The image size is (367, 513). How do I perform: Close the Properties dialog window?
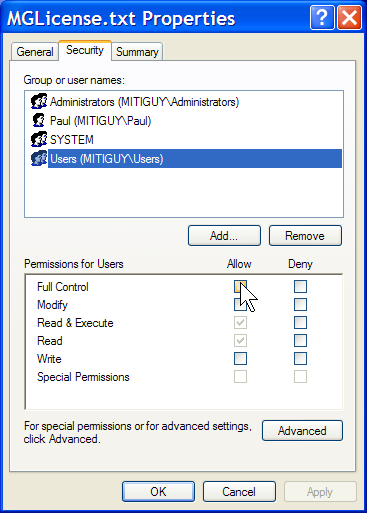pos(349,18)
